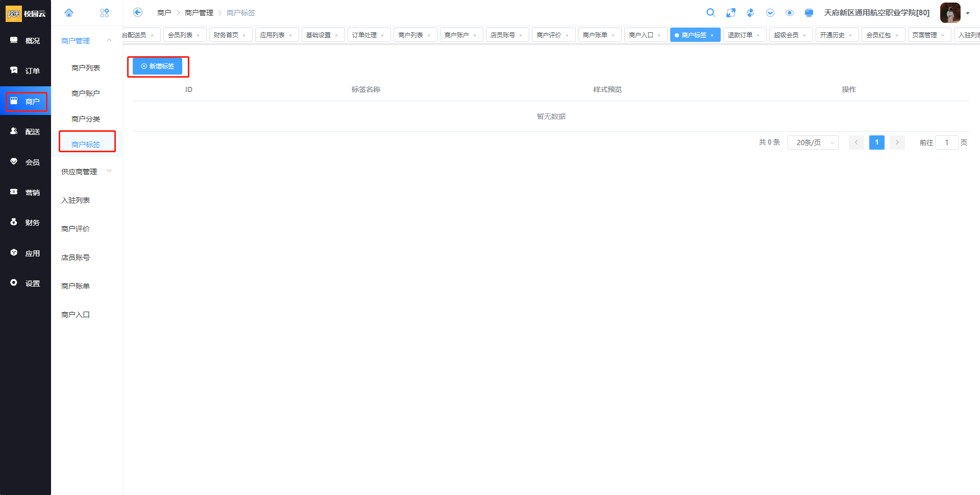Click the circled down-chevron icon in header
The width and height of the screenshot is (980, 495).
click(770, 13)
